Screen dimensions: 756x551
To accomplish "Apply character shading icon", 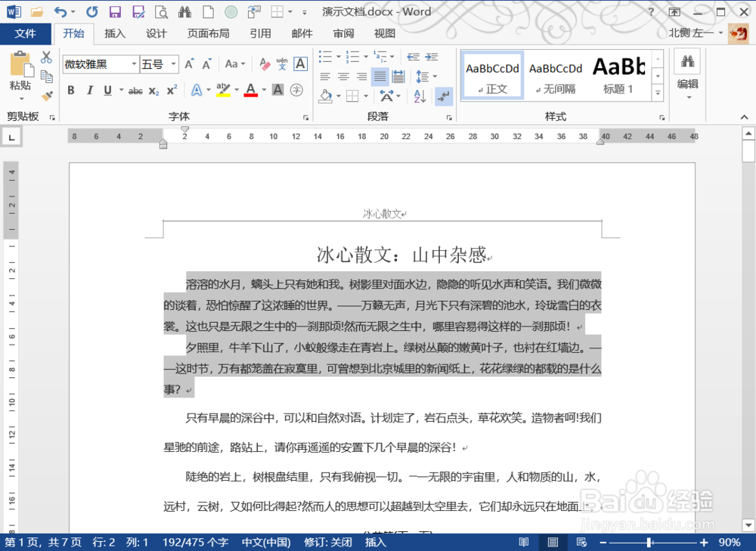I will coord(277,90).
